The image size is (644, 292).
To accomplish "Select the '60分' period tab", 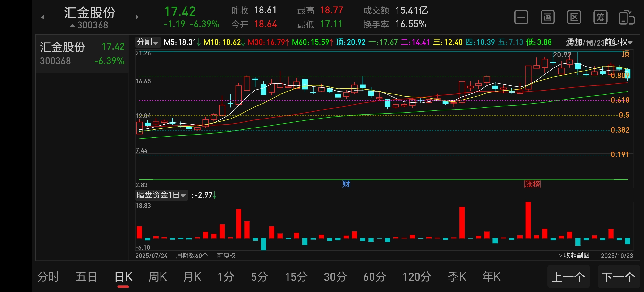I will coord(374,277).
